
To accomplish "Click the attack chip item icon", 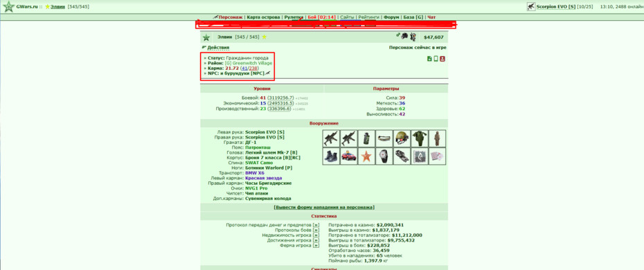I will click(x=420, y=156).
